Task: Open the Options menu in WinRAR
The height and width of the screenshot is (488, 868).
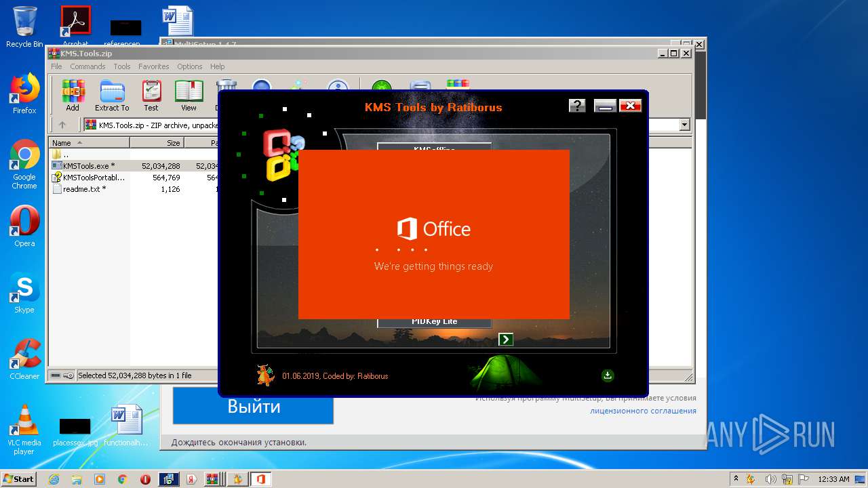Action: tap(190, 66)
